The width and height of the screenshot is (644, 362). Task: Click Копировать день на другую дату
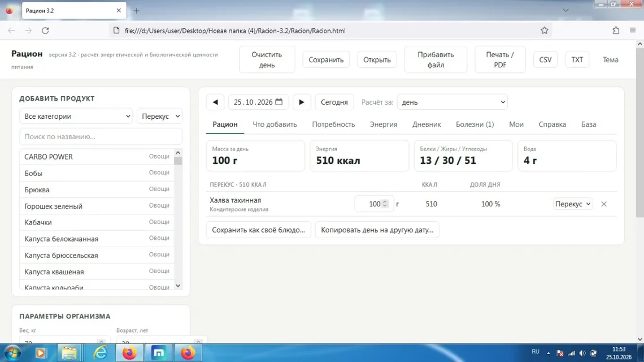click(377, 230)
